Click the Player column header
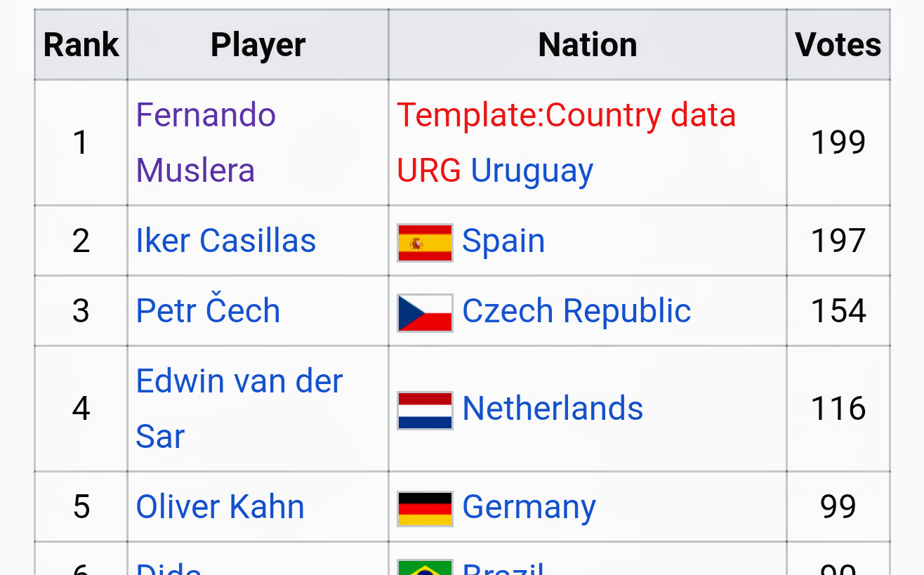The image size is (924, 575). coord(258,45)
